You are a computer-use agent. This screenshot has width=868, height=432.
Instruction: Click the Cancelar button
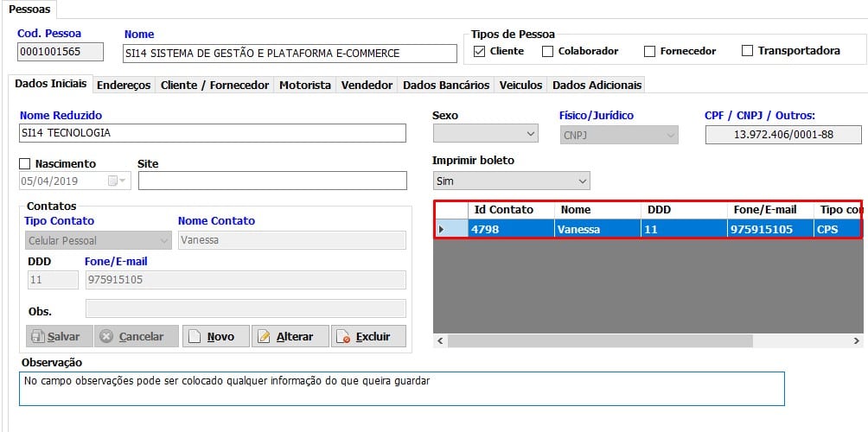[x=137, y=336]
